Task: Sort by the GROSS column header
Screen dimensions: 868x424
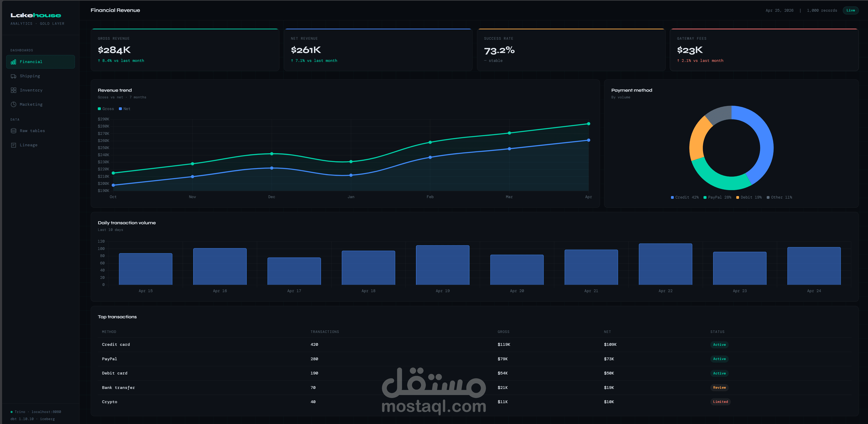Action: point(504,332)
